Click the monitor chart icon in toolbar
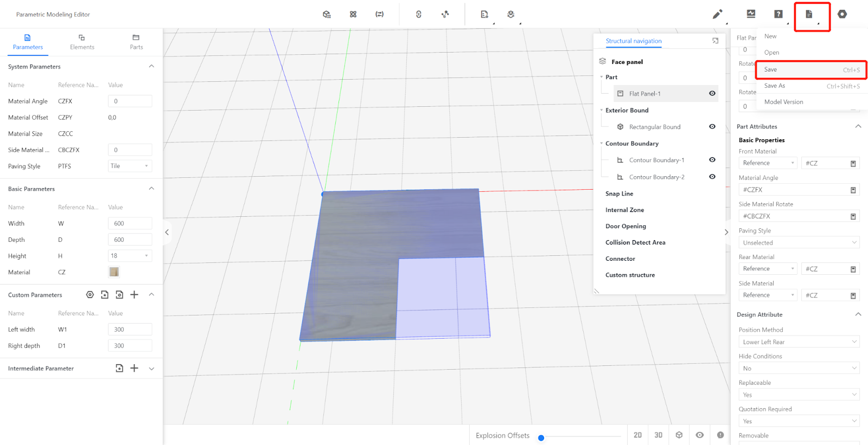Image resolution: width=868 pixels, height=445 pixels. point(751,14)
